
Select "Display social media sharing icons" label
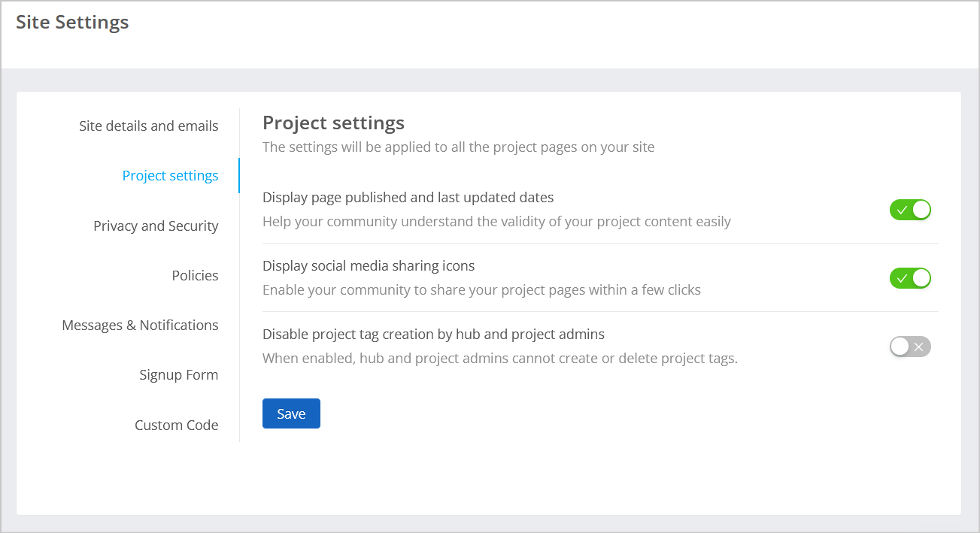point(369,265)
